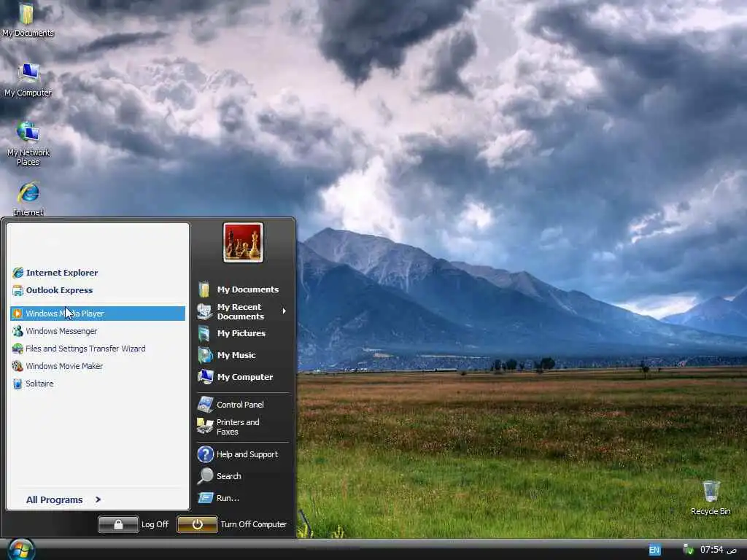Open My Music in Start menu
The width and height of the screenshot is (747, 560).
242,355
